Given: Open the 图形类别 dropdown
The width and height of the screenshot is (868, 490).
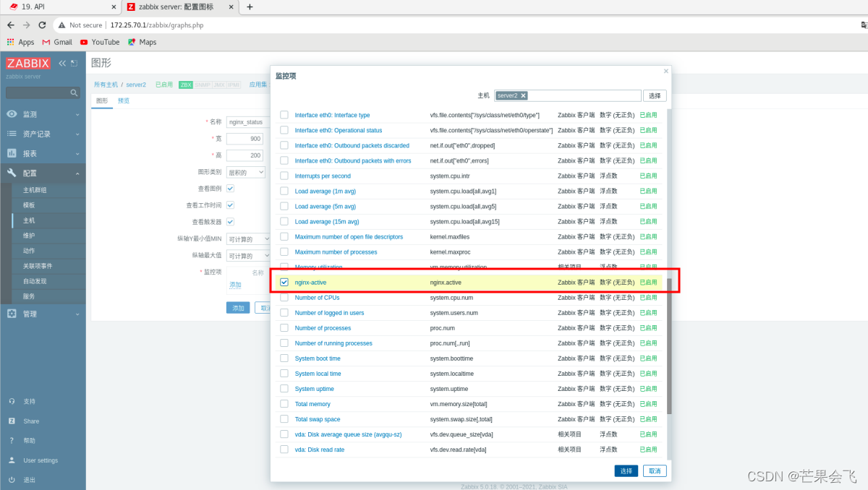Looking at the screenshot, I should [x=246, y=173].
